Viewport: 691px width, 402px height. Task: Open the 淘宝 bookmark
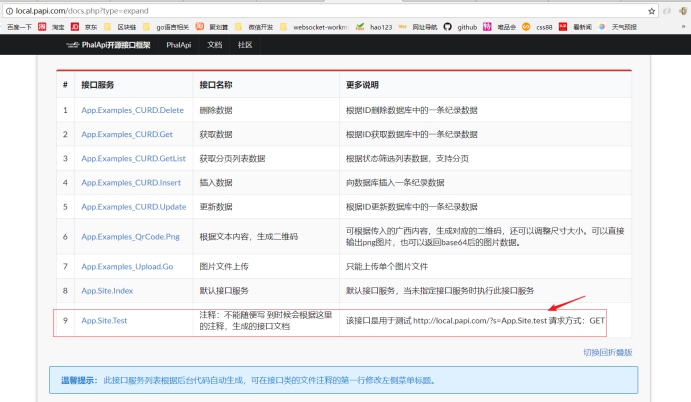click(51, 27)
